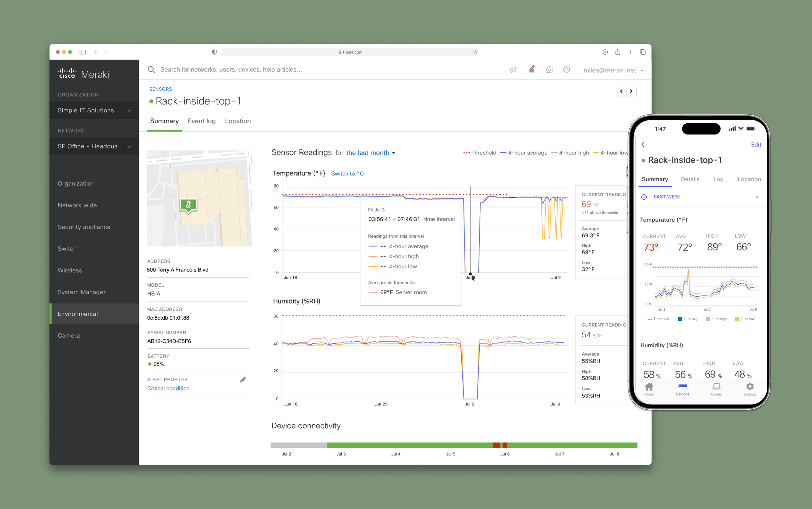Toggle the Threshold legend item
The width and height of the screenshot is (812, 509).
(480, 153)
